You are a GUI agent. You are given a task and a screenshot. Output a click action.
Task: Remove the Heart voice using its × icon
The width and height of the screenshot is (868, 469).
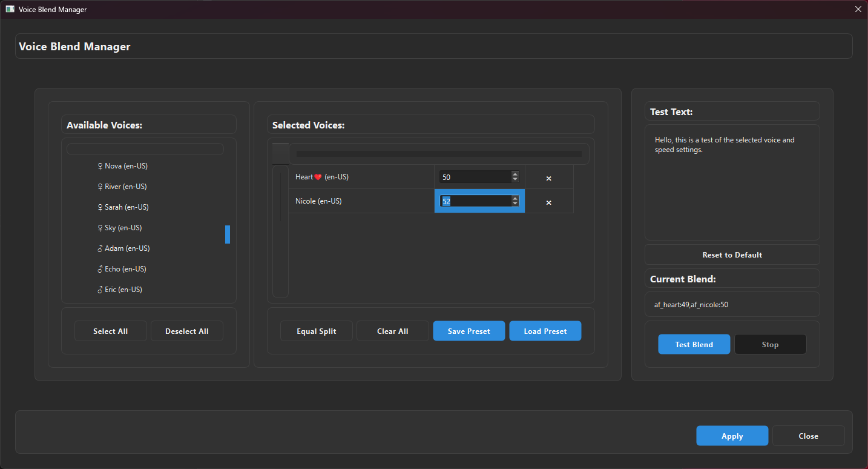pyautogui.click(x=548, y=178)
